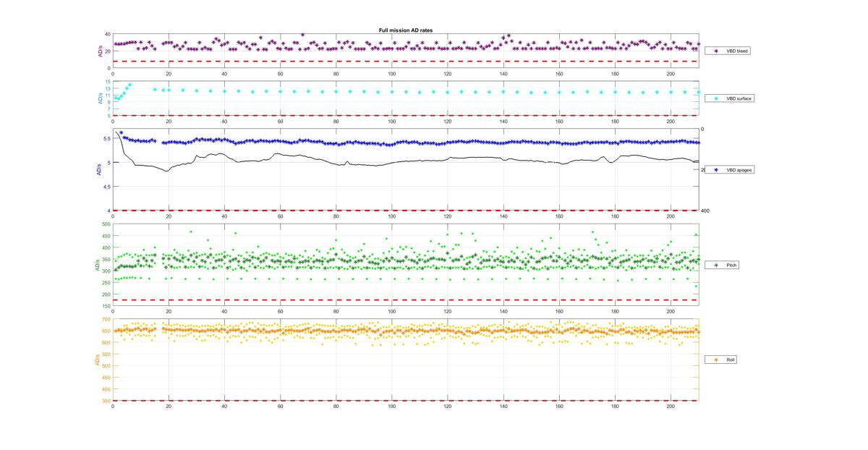The image size is (868, 450).
Task: Select the "VBD surface" legend label
Action: pos(739,98)
